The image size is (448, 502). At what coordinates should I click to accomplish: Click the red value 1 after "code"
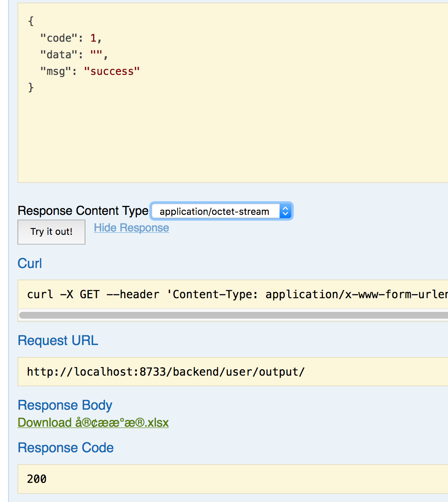click(94, 38)
